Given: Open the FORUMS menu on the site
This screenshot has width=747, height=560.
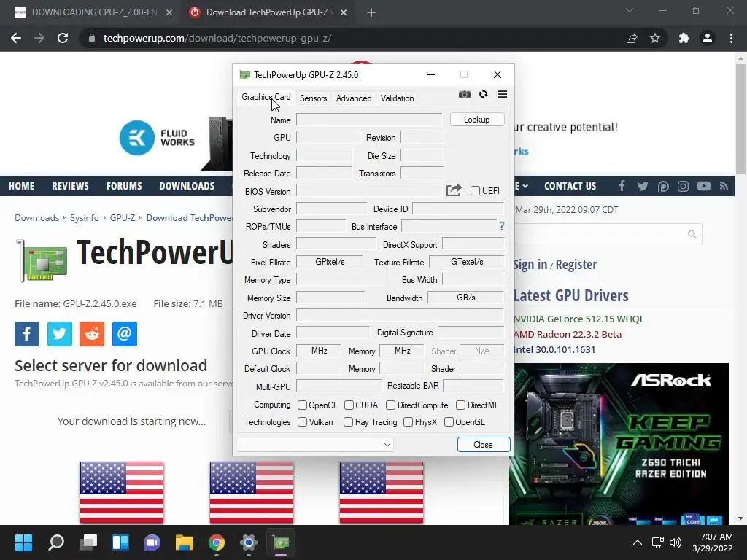Looking at the screenshot, I should 124,186.
